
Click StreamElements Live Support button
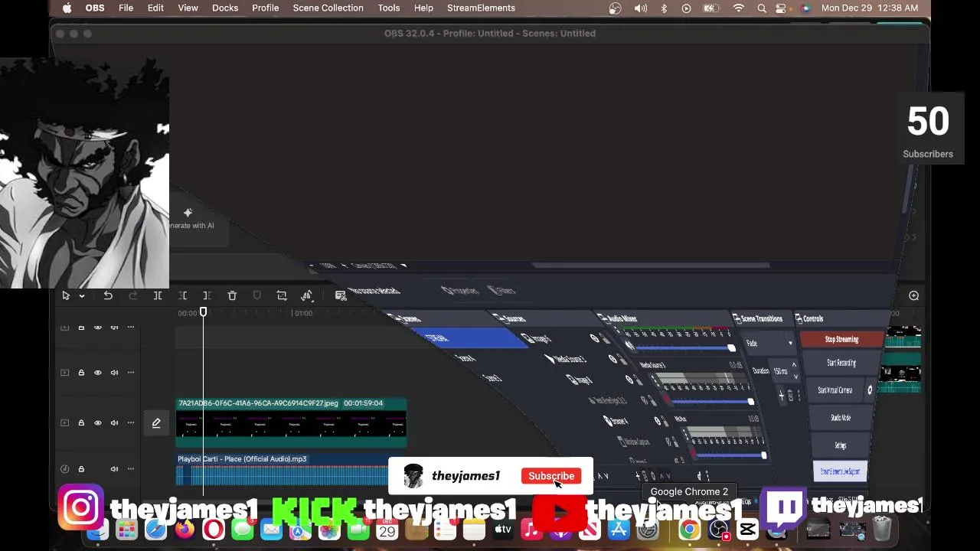tap(840, 471)
